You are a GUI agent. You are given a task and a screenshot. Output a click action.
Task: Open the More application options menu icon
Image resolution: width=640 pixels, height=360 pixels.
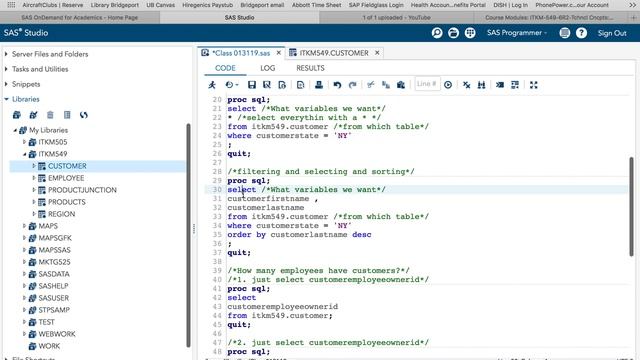click(565, 33)
